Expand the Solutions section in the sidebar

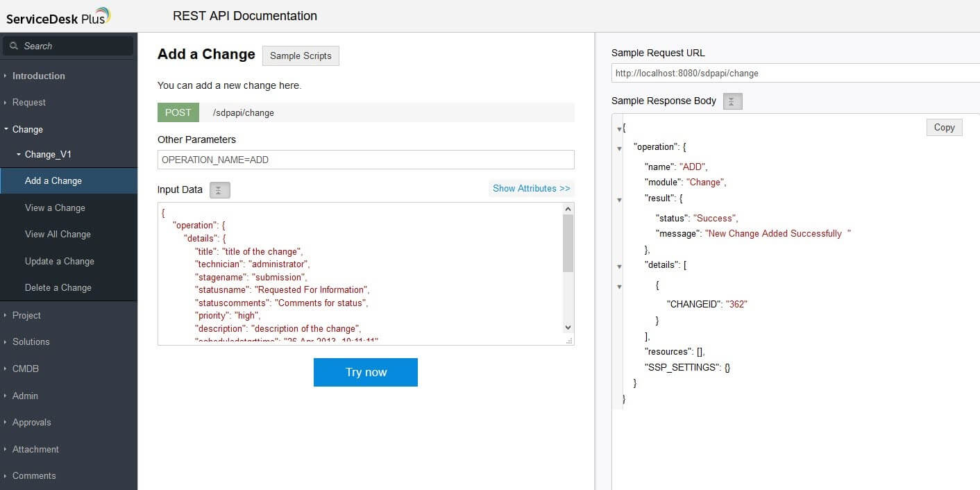point(5,341)
